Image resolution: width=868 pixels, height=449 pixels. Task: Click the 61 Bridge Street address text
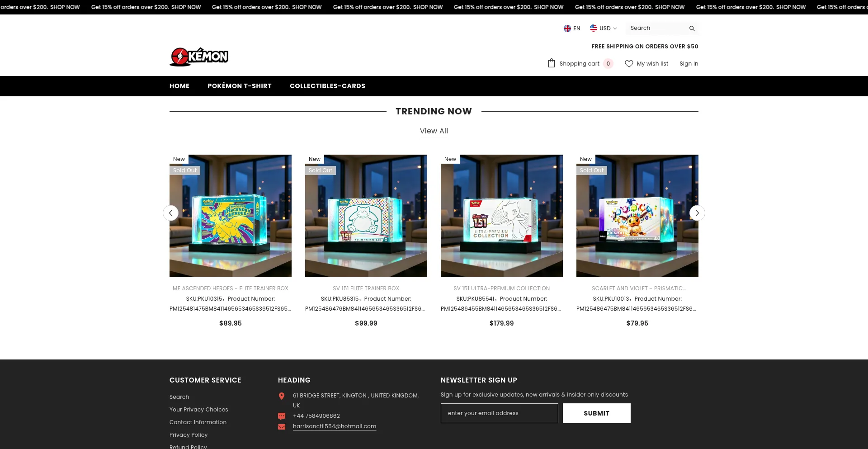356,401
